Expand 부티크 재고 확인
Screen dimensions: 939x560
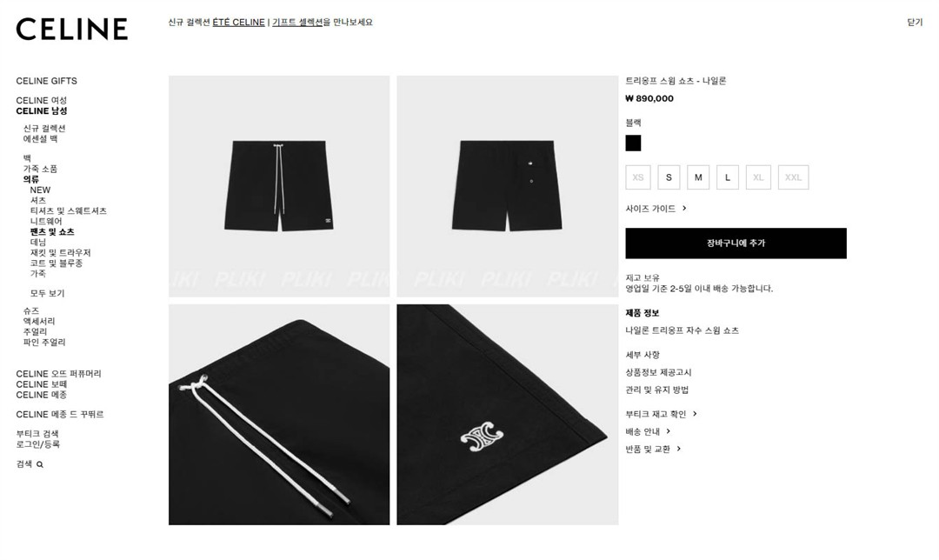[x=661, y=414]
